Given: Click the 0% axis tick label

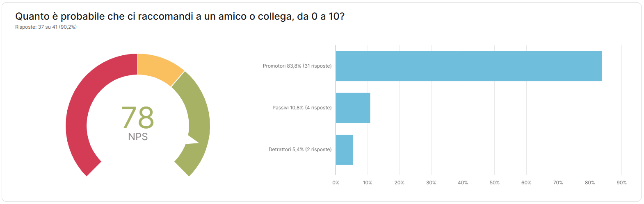Looking at the screenshot, I should point(336,183).
